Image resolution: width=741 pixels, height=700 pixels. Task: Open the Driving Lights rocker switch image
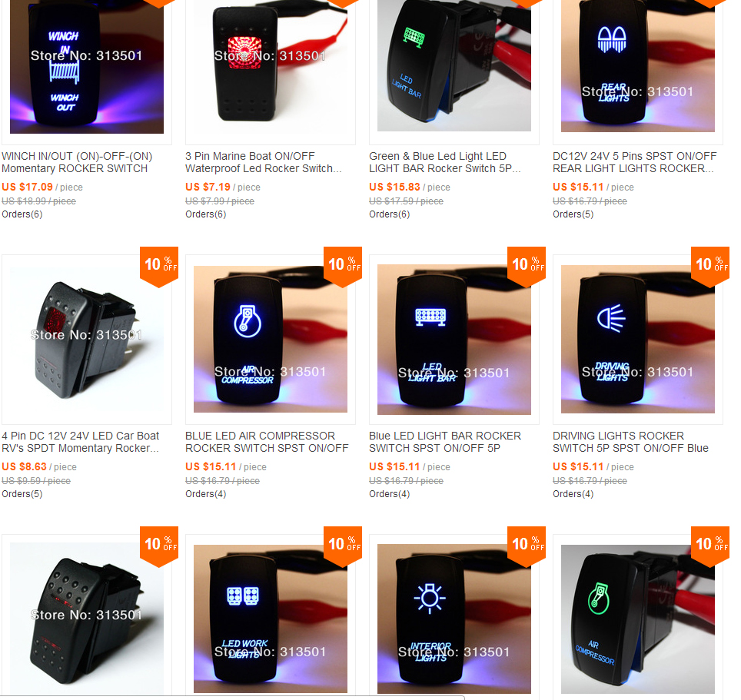click(x=637, y=339)
